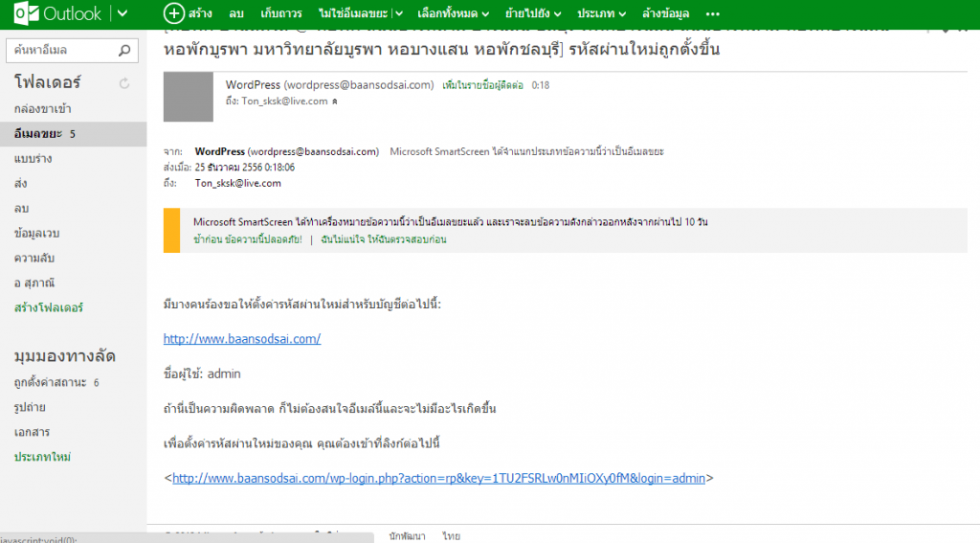Mark the message as ไม่ใช่อีเมลขยะ
This screenshot has width=980, height=543.
pos(353,13)
